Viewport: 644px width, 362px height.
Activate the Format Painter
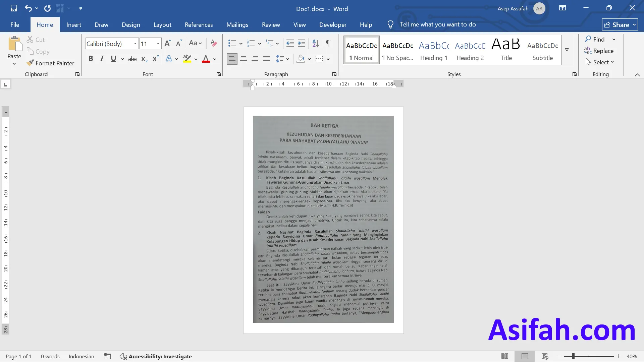point(50,63)
